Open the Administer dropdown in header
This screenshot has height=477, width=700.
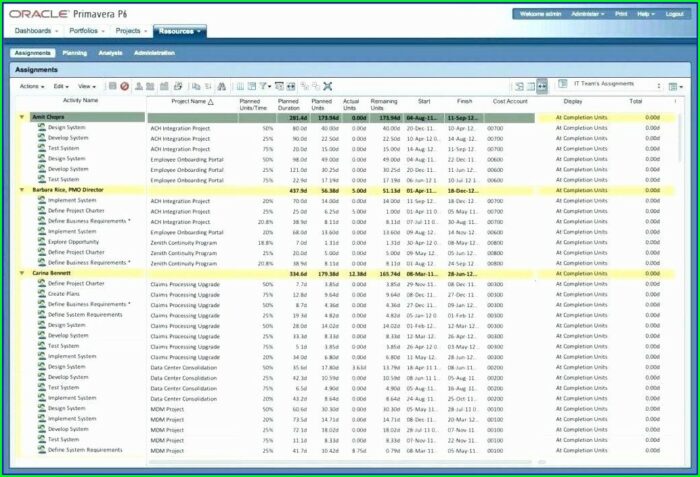tap(588, 14)
